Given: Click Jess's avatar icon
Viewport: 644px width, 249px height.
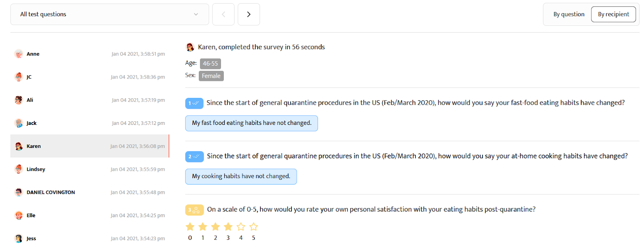Looking at the screenshot, I should pos(19,238).
